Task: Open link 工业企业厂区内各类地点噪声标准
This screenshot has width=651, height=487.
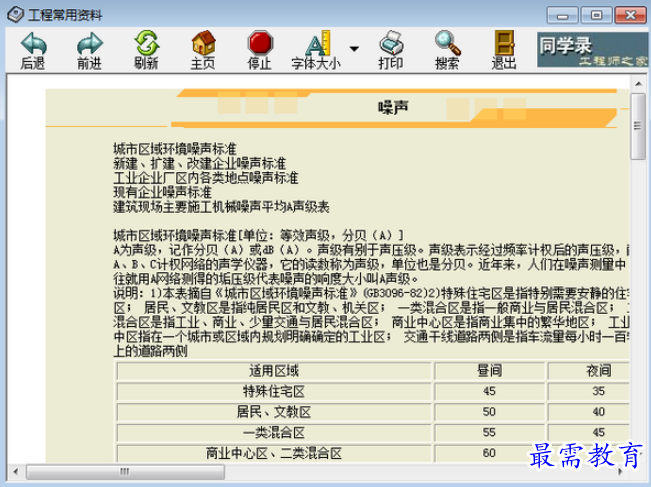Action: click(x=206, y=178)
